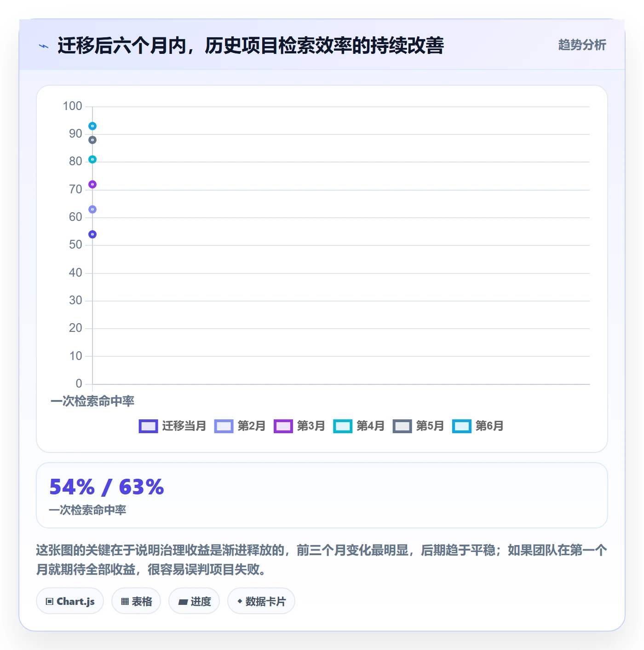Click the 54% / 63% metric value
This screenshot has height=650, width=644.
tap(107, 487)
